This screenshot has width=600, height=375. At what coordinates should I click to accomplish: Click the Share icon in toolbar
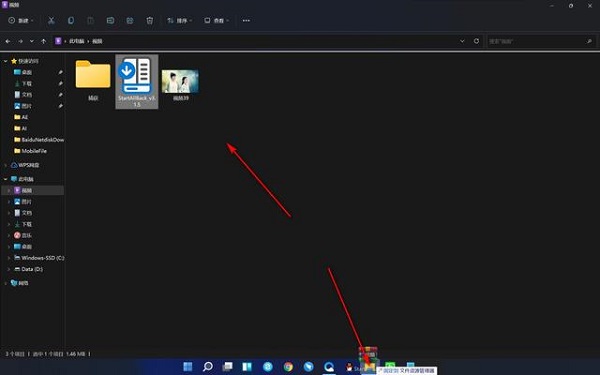(x=130, y=20)
